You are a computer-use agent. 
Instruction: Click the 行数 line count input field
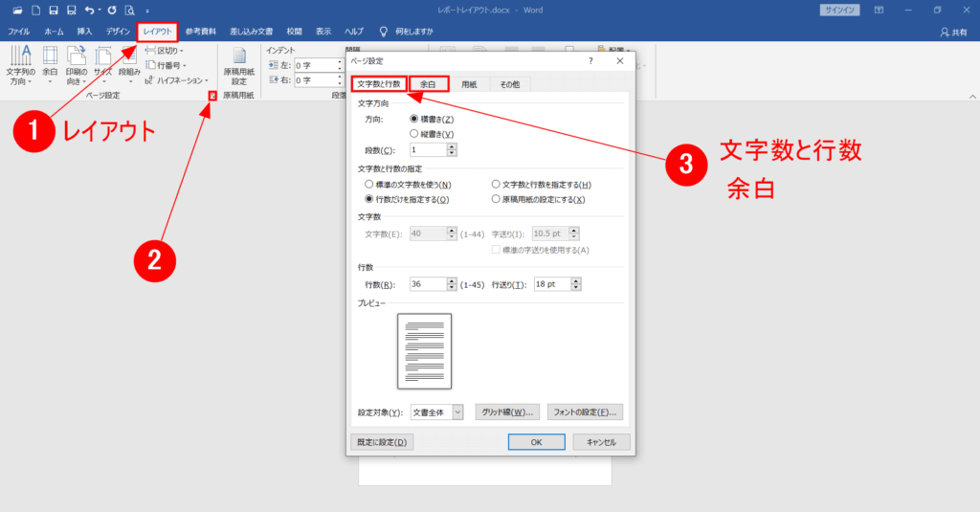[x=428, y=284]
